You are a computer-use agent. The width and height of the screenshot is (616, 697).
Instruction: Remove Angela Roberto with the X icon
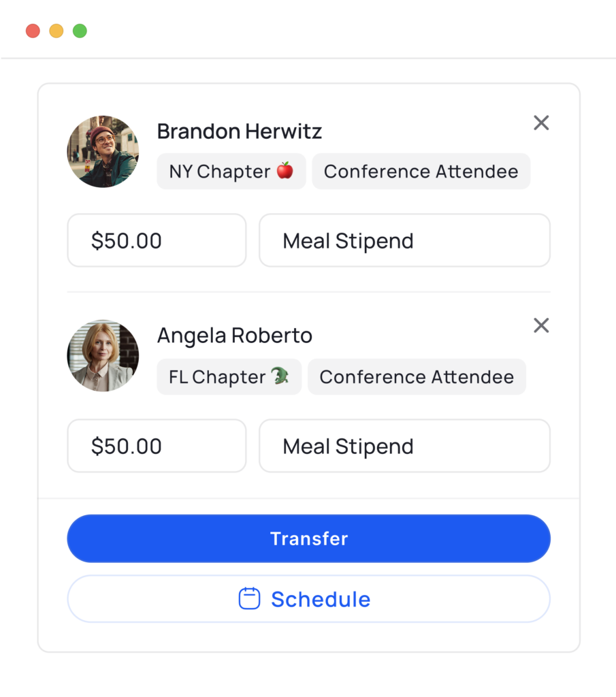coord(541,325)
